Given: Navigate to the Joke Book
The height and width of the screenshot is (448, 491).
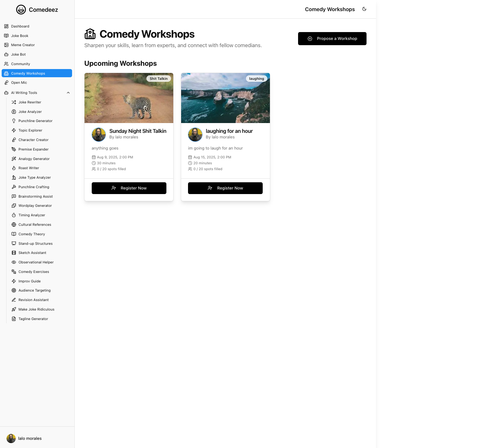Looking at the screenshot, I should point(20,36).
